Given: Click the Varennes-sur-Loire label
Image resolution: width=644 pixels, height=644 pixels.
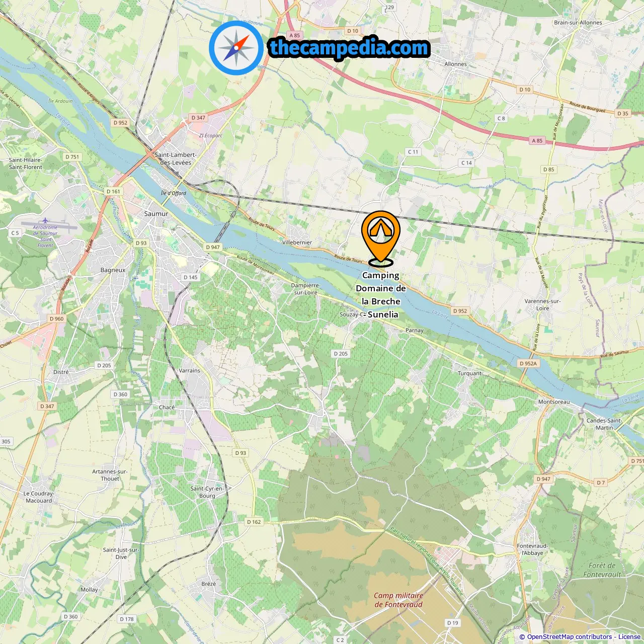Looking at the screenshot, I should pos(542,304).
